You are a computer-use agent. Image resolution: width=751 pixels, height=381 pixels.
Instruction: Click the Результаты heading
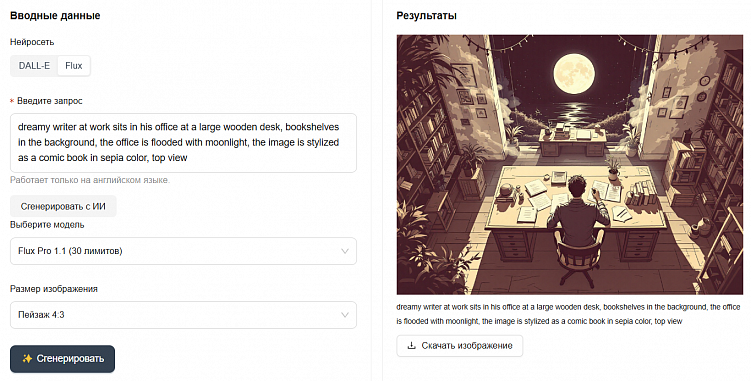[426, 15]
